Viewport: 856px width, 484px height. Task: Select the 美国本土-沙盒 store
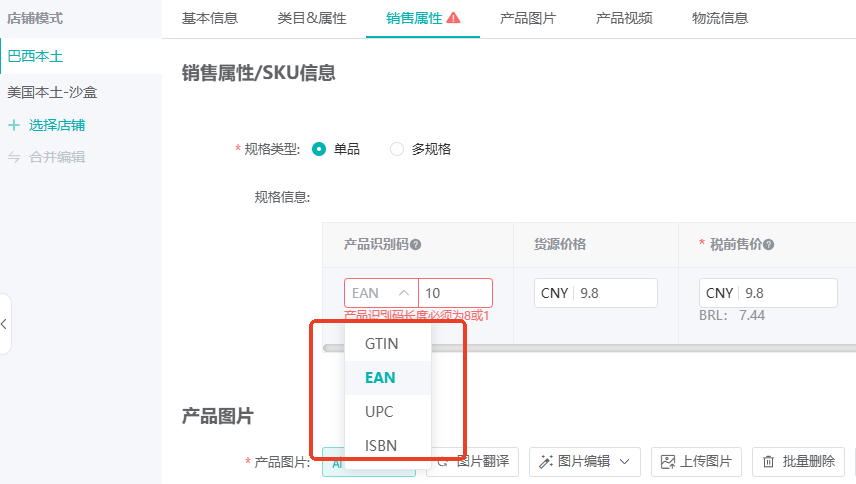coord(52,92)
